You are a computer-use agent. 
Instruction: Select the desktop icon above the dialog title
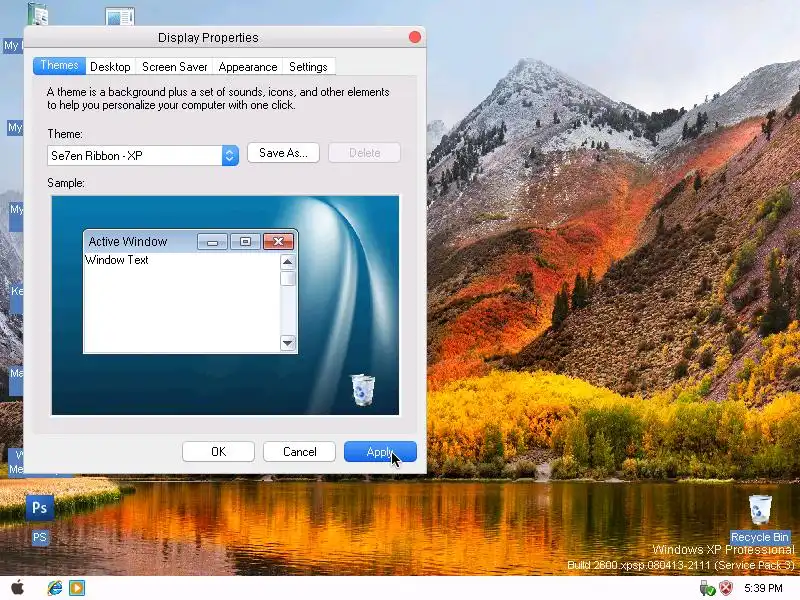tap(120, 16)
